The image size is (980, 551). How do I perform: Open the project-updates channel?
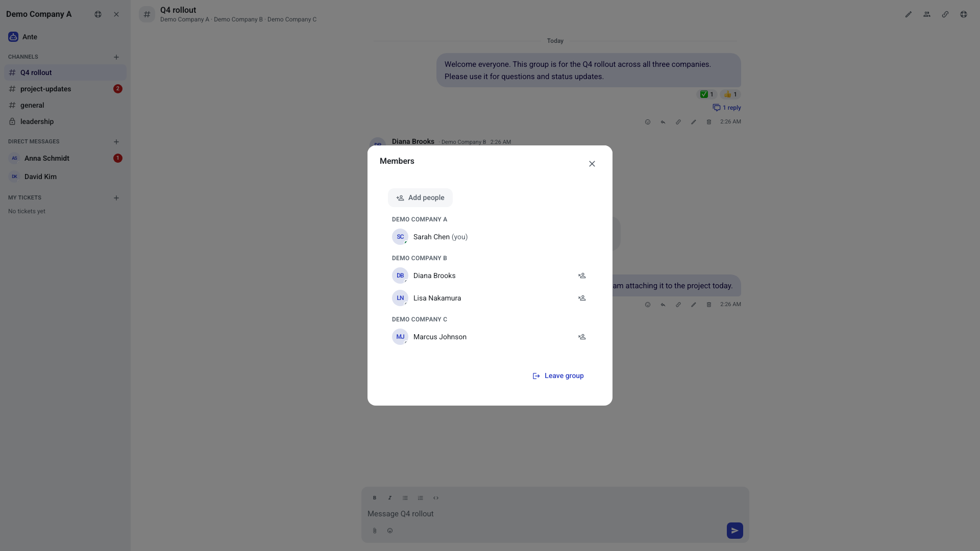[x=65, y=89]
